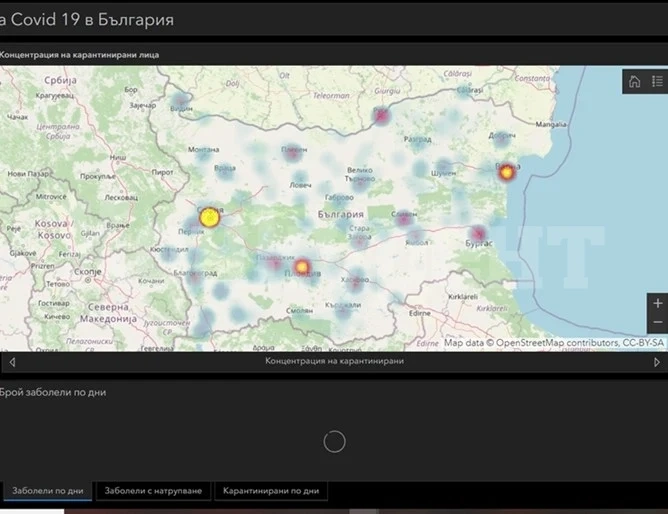This screenshot has height=514, width=668.
Task: Click the Kirklareli city label
Action: tap(463, 296)
